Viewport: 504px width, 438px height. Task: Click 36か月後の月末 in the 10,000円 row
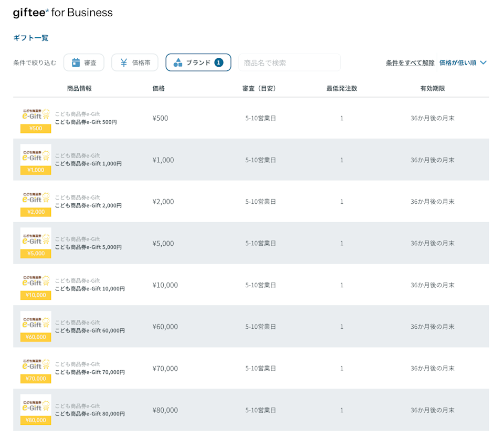click(432, 285)
